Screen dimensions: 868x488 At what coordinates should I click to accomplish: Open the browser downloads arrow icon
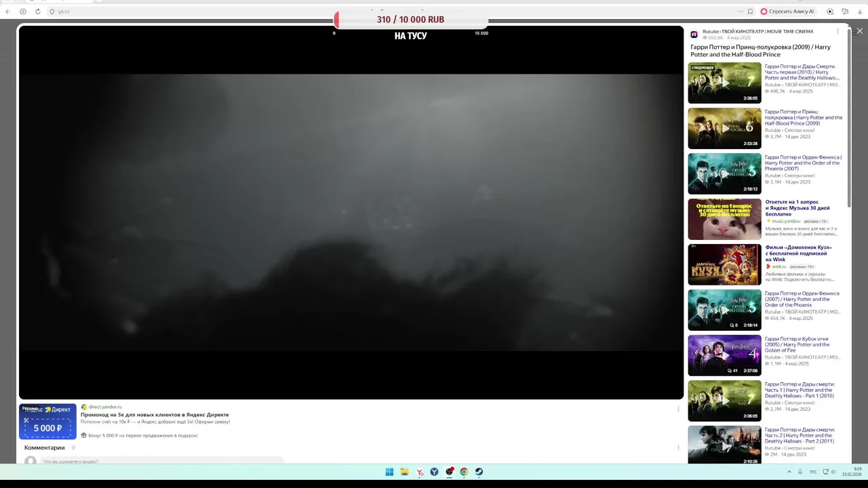click(860, 12)
